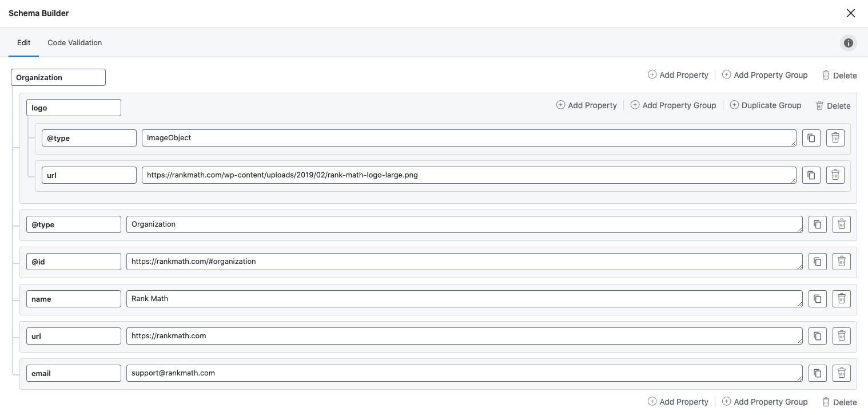868x415 pixels.
Task: Edit the rank-math-logo-large.png URL value
Action: pos(469,175)
